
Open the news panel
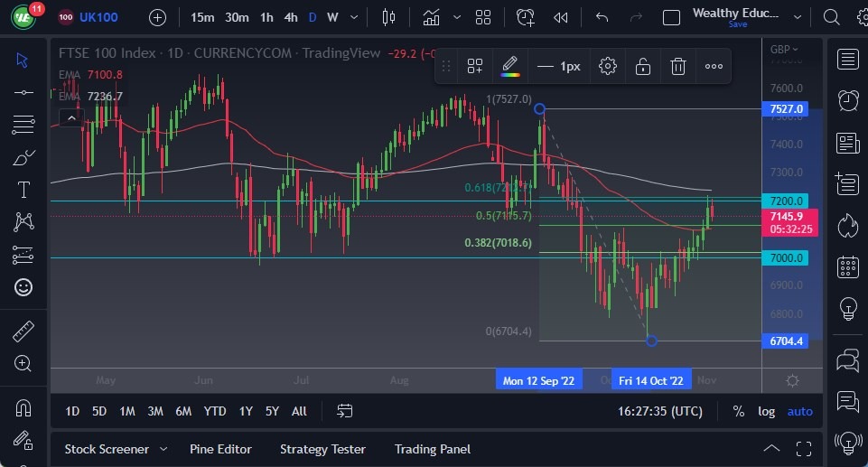(847, 143)
